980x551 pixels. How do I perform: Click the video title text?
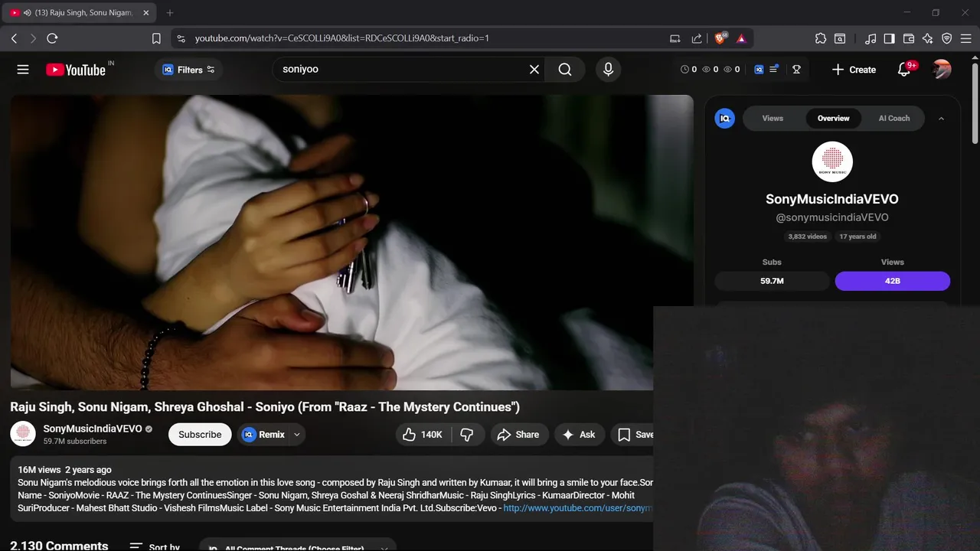click(265, 407)
